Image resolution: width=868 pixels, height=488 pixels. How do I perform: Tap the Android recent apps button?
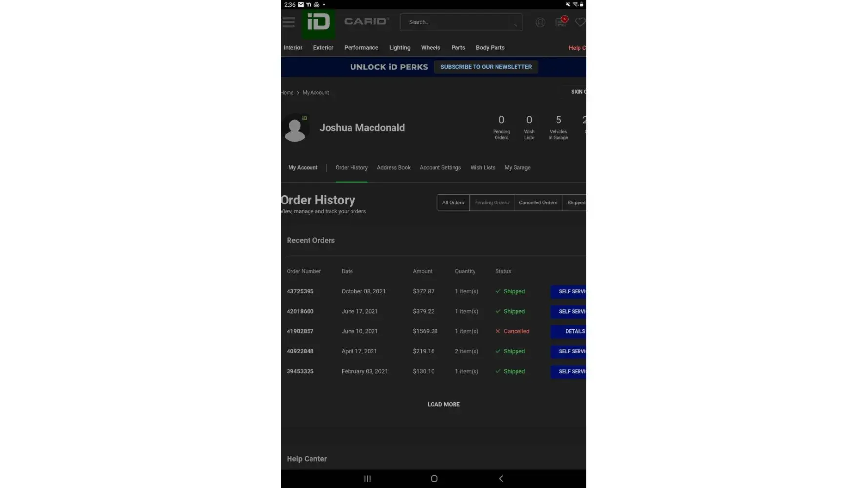pyautogui.click(x=367, y=479)
